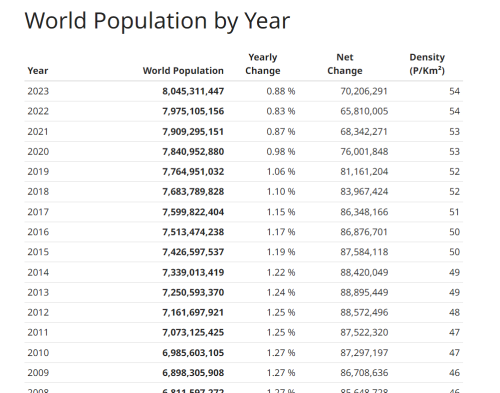Click the year cell 2018
Image resolution: width=500 pixels, height=393 pixels.
pos(38,192)
